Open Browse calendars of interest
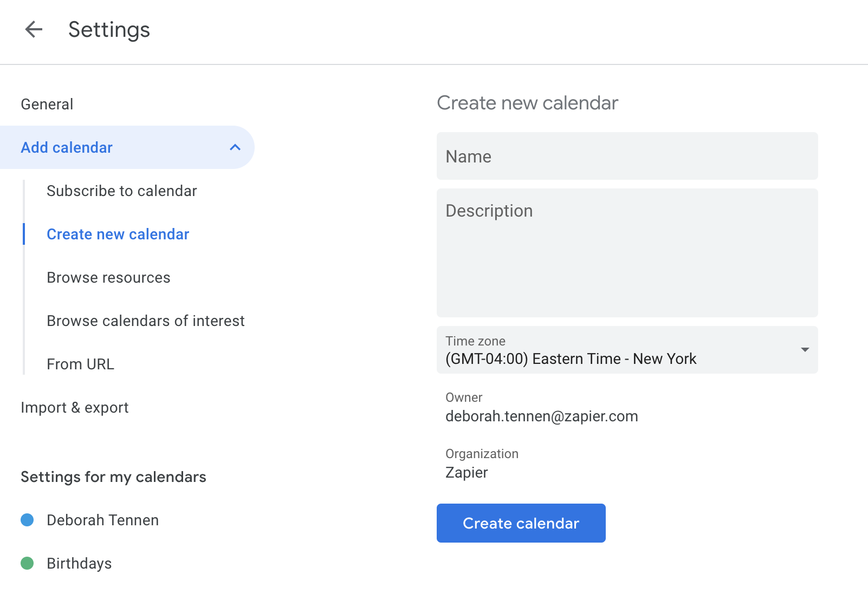Image resolution: width=868 pixels, height=600 pixels. click(x=146, y=321)
